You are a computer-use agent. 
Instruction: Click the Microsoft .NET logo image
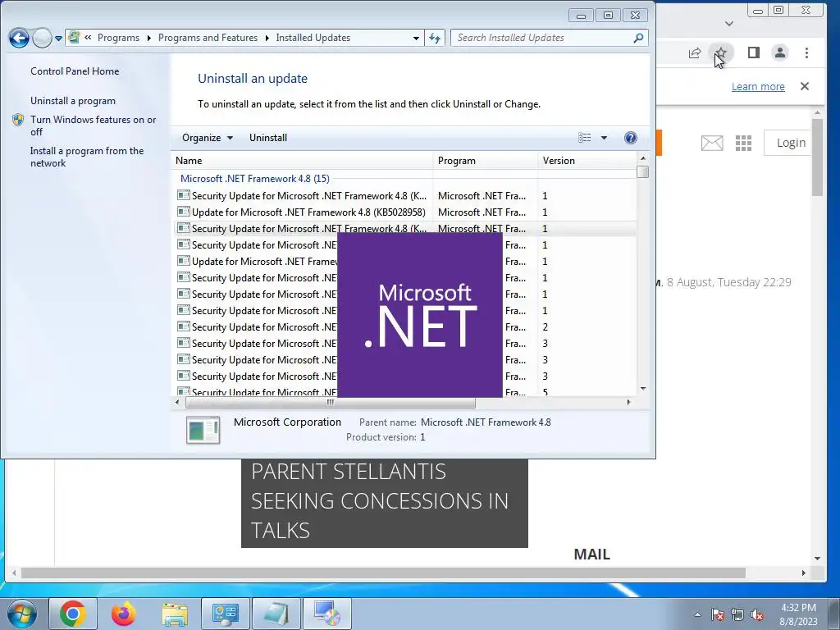pyautogui.click(x=420, y=315)
